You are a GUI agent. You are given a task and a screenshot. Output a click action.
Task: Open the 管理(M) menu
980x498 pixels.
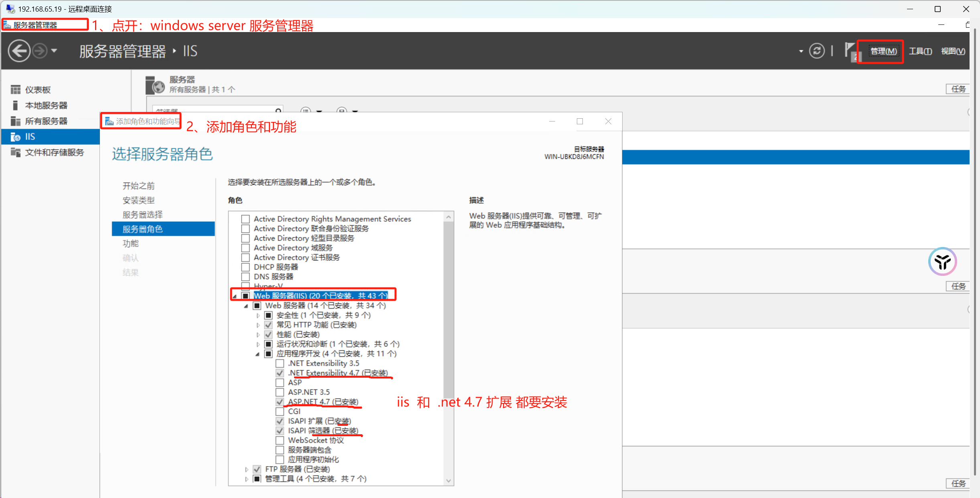883,51
